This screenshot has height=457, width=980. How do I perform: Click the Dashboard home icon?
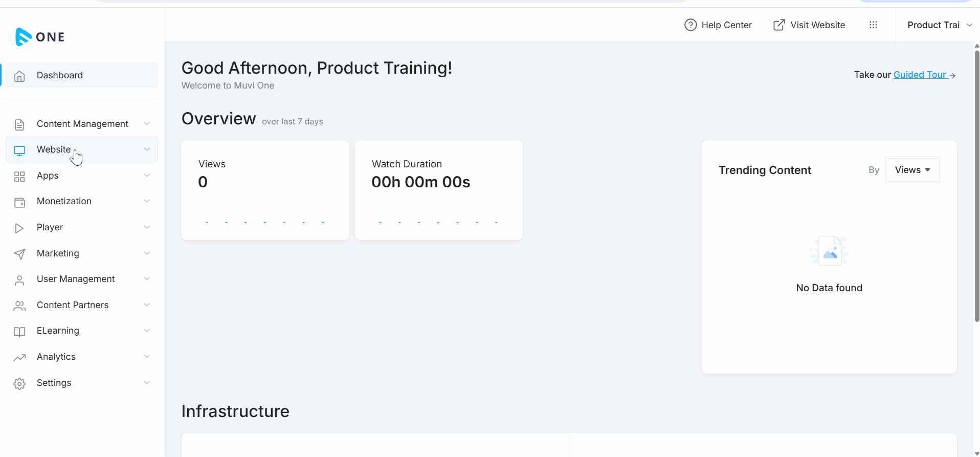19,76
